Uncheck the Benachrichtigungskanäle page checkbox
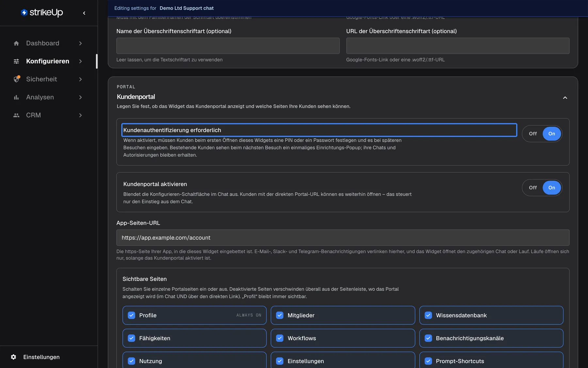588x368 pixels. click(428, 338)
